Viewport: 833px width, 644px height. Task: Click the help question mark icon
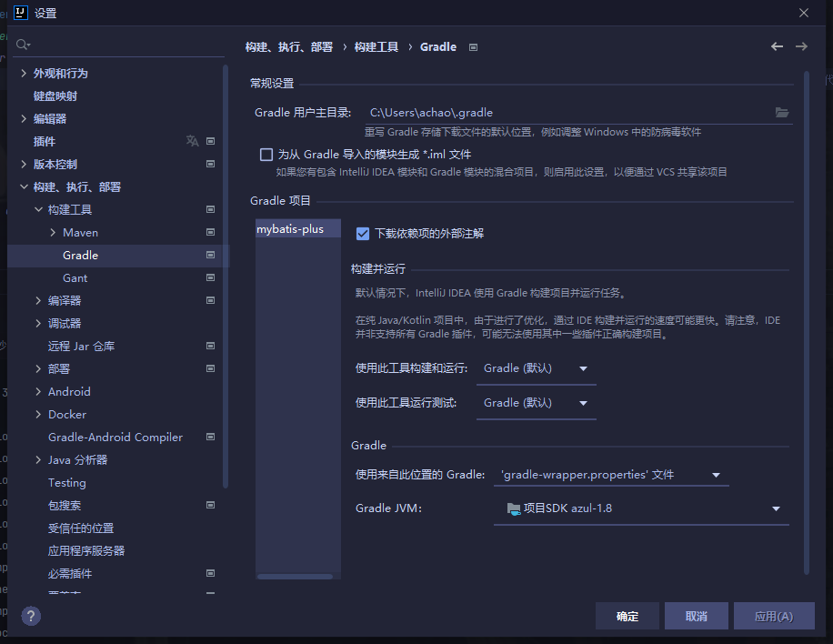click(x=31, y=616)
